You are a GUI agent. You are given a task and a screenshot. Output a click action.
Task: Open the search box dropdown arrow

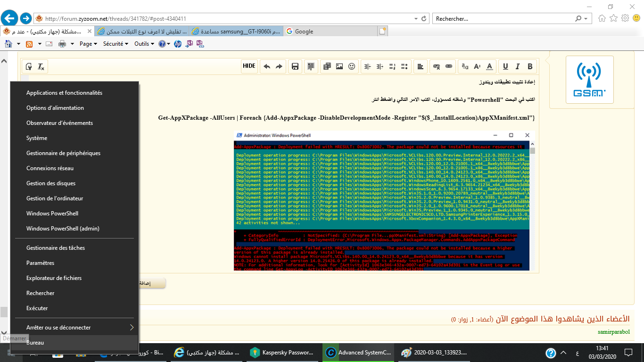[587, 19]
